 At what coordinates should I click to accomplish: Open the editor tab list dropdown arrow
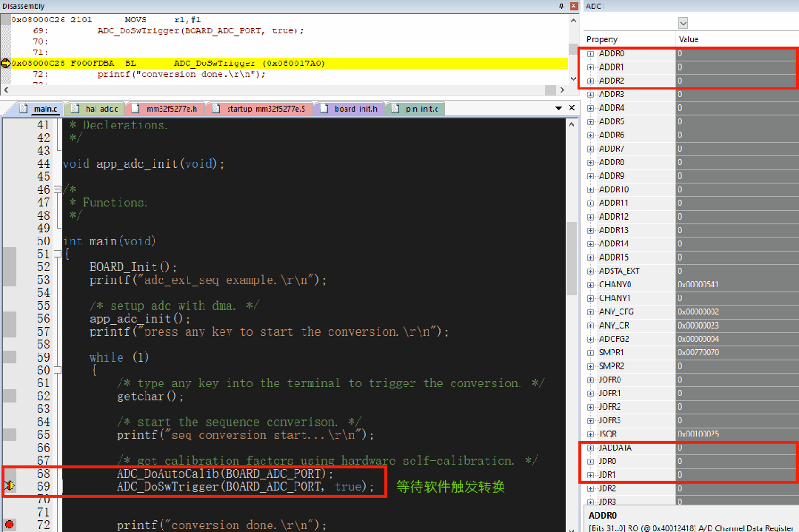[x=558, y=108]
